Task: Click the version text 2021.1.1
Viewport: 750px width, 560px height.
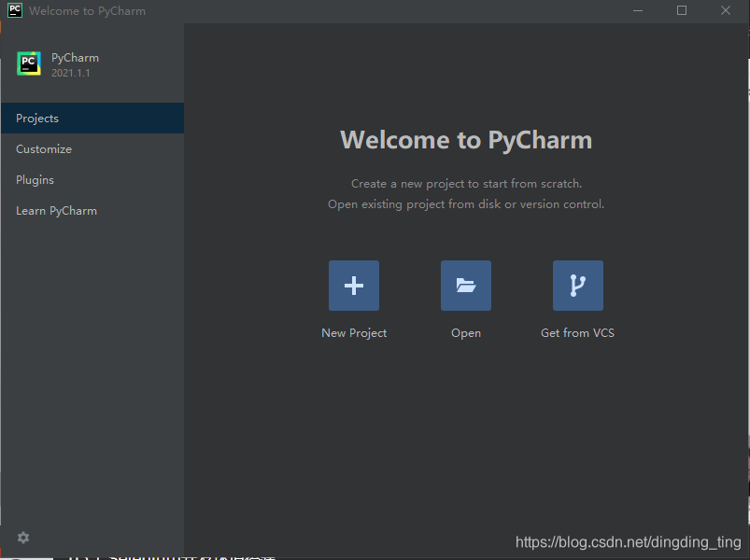Action: tap(71, 73)
